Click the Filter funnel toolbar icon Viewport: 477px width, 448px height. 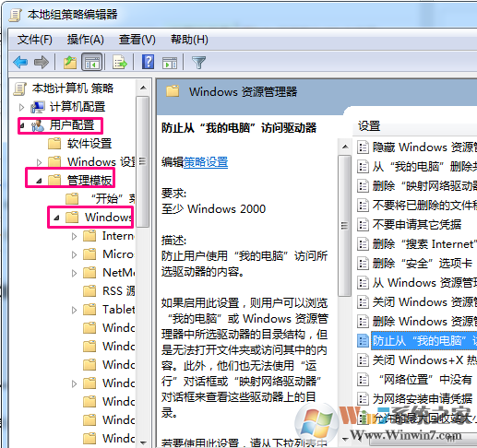(198, 63)
